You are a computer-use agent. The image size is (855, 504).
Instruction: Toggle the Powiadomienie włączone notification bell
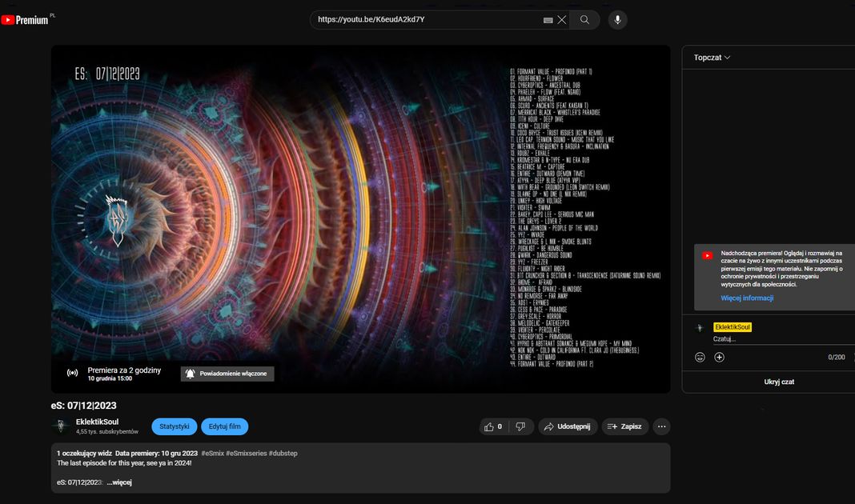point(227,374)
